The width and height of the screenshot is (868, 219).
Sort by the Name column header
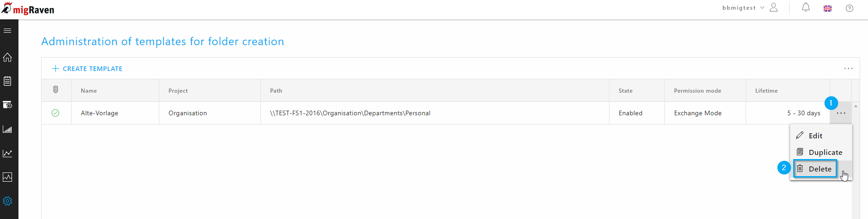89,91
